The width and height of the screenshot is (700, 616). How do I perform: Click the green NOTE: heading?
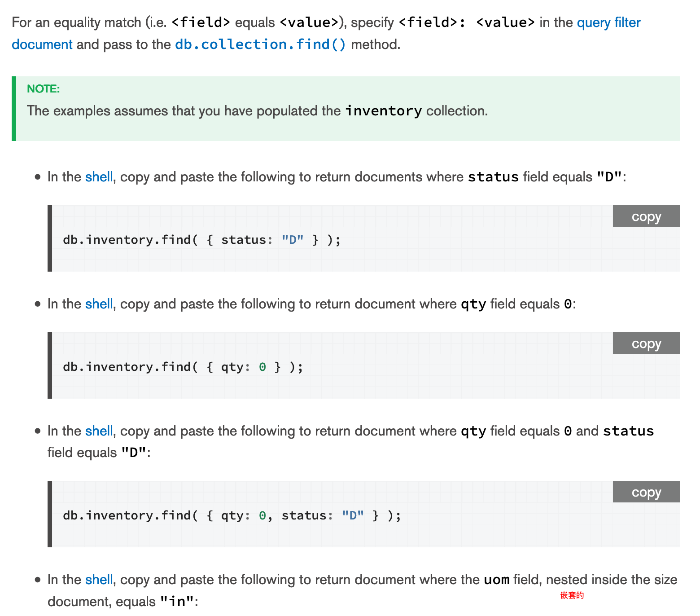[x=43, y=89]
